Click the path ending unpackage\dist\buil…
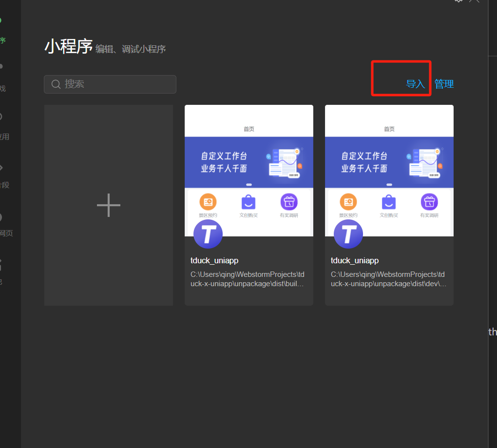This screenshot has width=497, height=448. (247, 279)
